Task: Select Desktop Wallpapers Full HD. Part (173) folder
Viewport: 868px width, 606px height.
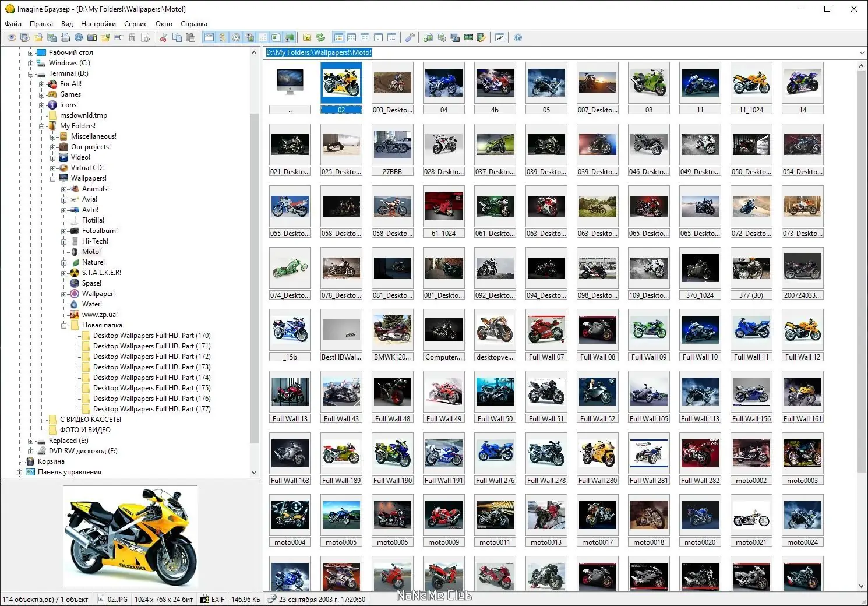Action: point(151,367)
